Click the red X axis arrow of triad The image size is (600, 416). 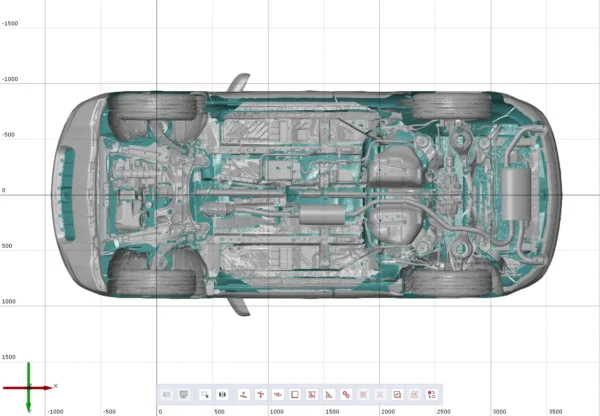click(x=27, y=388)
